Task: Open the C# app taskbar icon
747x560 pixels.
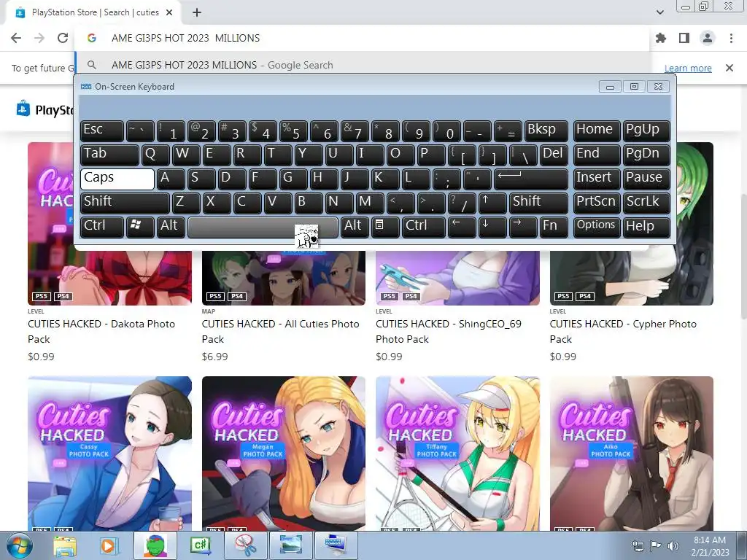Action: click(201, 546)
